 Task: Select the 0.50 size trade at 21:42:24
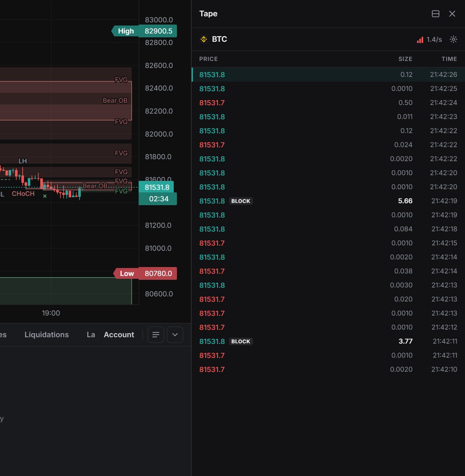pyautogui.click(x=328, y=103)
